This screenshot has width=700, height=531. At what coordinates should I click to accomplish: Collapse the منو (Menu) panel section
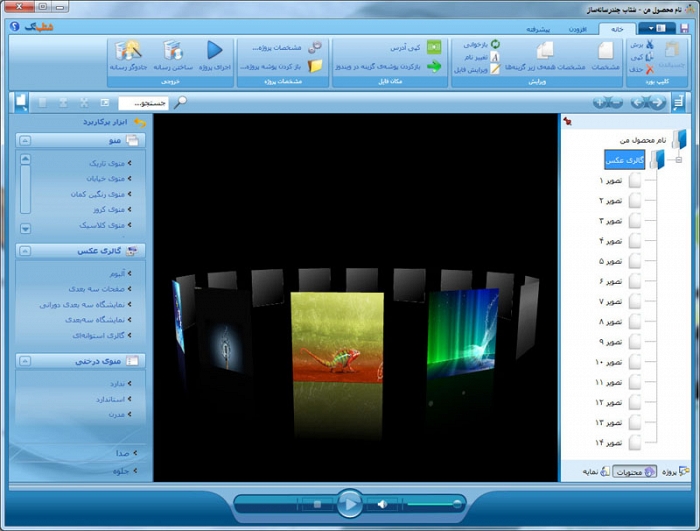click(x=26, y=141)
